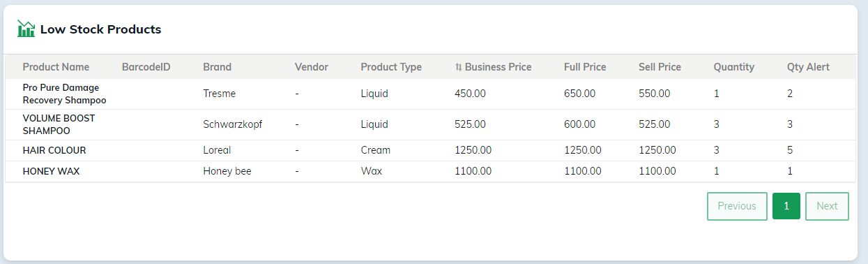
Task: Select Pro Pure Damage Recovery Shampoo row
Action: pos(430,94)
